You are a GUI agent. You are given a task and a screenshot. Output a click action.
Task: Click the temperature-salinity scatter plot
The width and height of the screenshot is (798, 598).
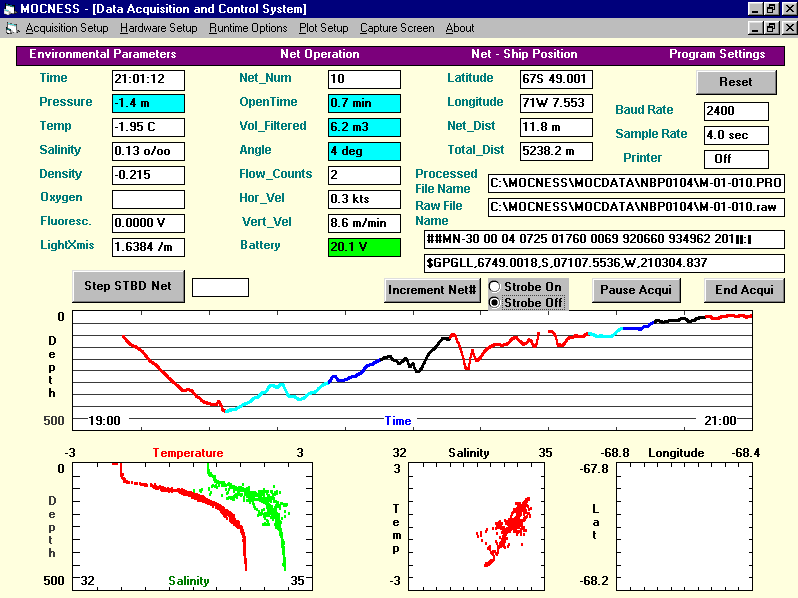point(476,527)
